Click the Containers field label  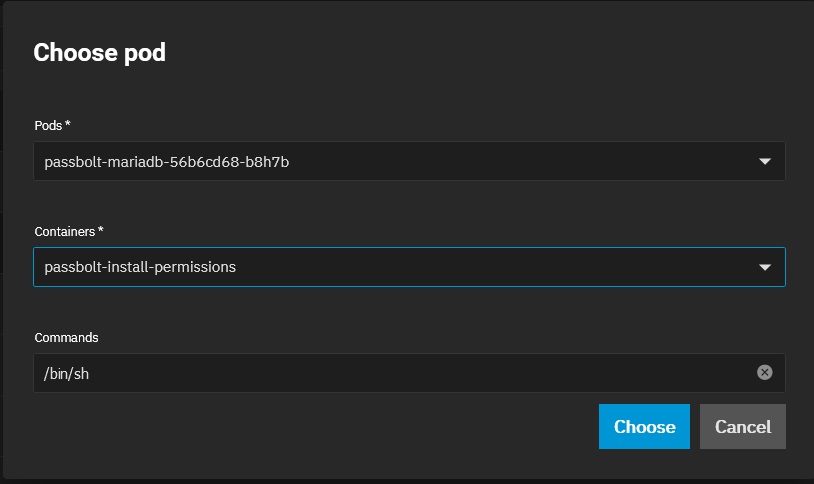coord(65,232)
